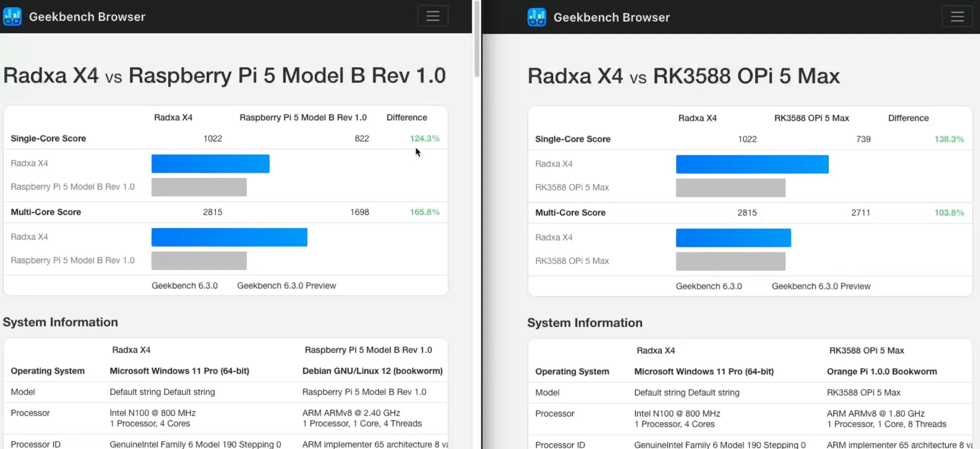Click Radxa X4 blue multi-core bar in left window
The width and height of the screenshot is (980, 449).
click(x=229, y=237)
